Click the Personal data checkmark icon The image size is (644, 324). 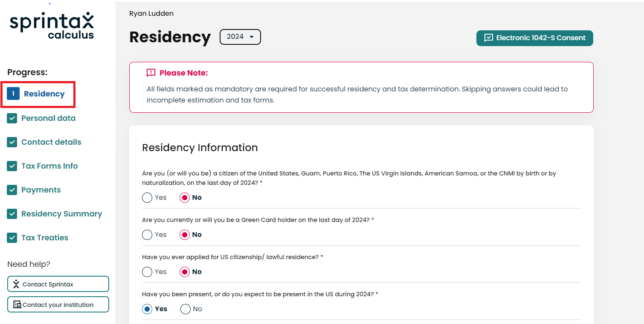point(12,118)
